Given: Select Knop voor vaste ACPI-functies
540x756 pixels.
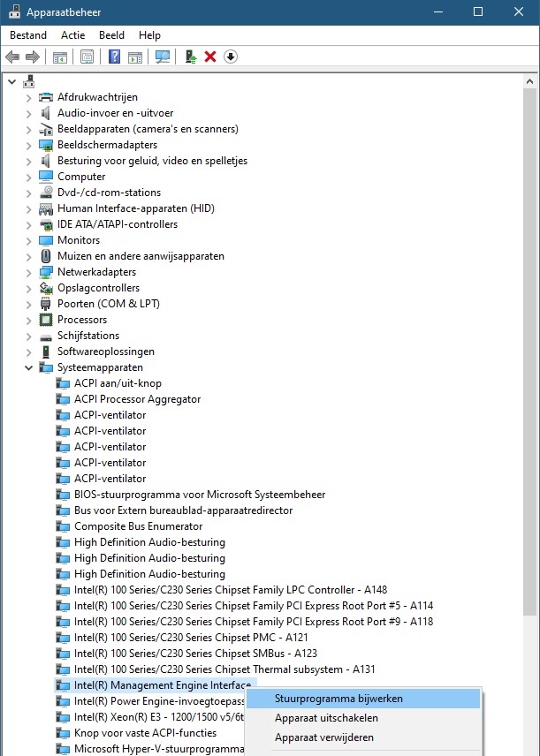Looking at the screenshot, I should coord(145,733).
